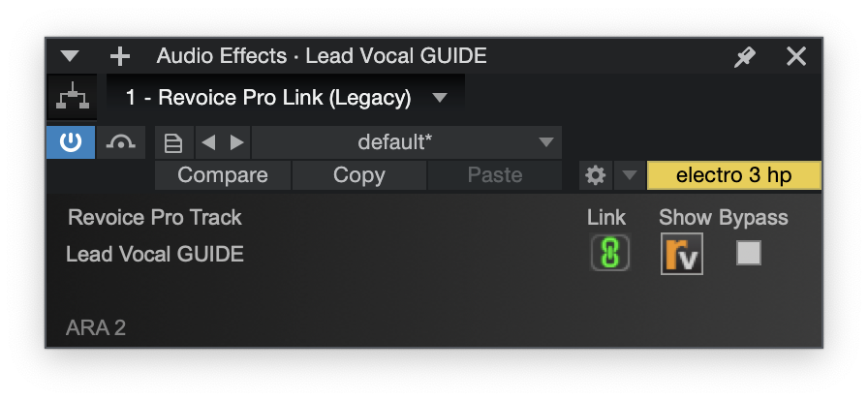Enable the Bypass checkbox
Viewport: 868px width, 401px height.
749,253
